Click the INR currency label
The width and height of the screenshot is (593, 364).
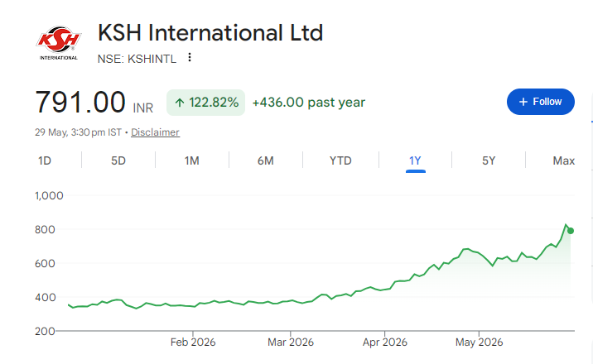pyautogui.click(x=143, y=108)
